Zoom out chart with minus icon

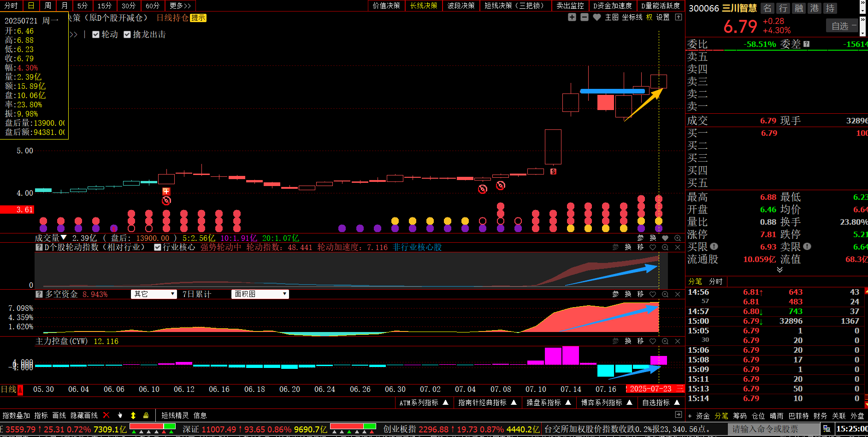(585, 17)
